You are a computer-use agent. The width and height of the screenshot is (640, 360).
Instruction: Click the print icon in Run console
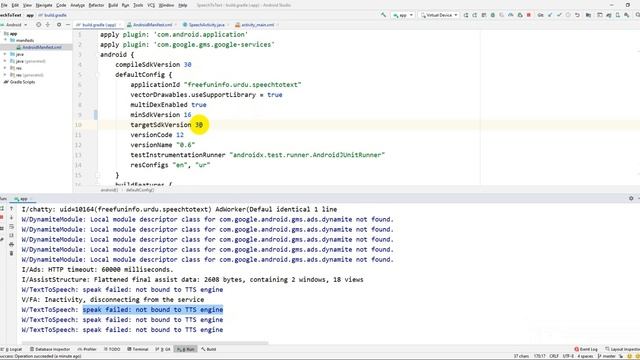click(11, 244)
